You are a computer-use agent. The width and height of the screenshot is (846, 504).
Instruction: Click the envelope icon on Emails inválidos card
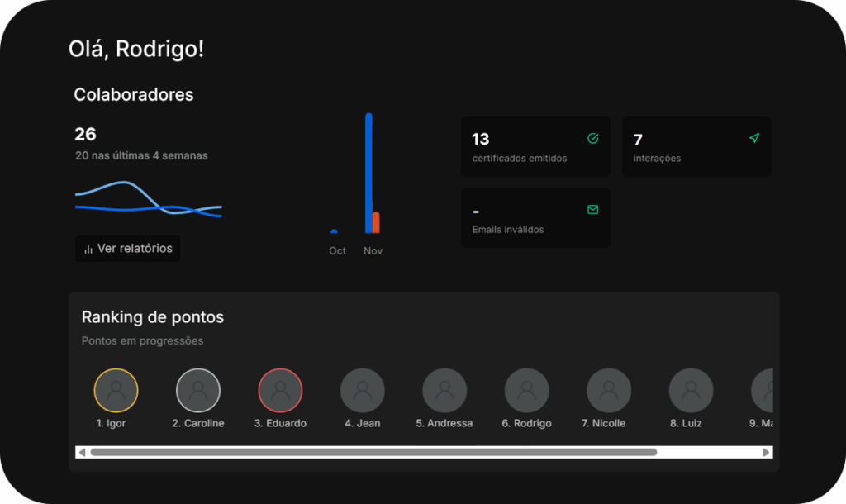coord(592,210)
